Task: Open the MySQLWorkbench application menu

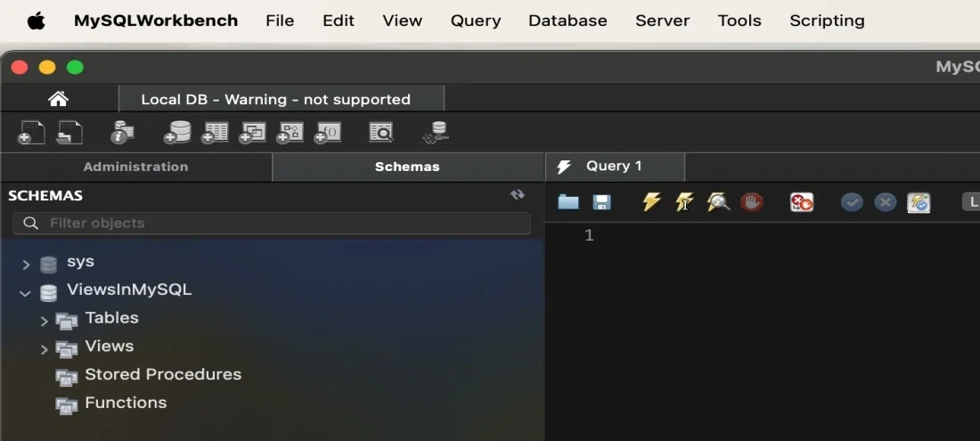Action: pos(156,20)
